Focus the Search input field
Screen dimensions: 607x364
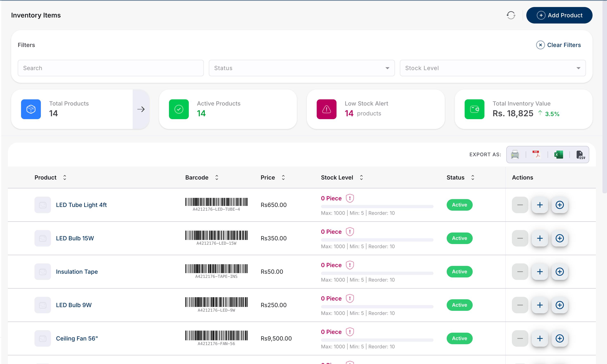(111, 68)
